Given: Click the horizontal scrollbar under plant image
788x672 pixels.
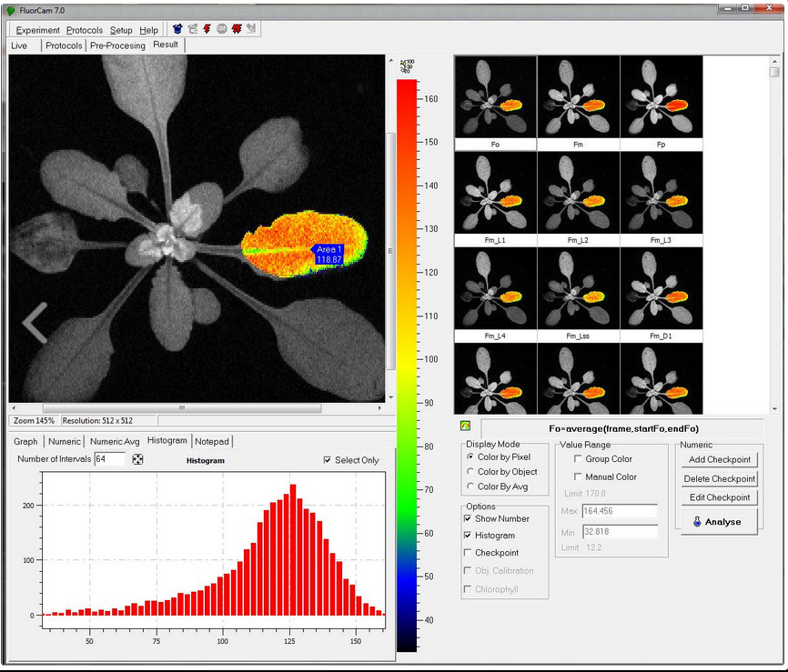Looking at the screenshot, I should pos(182,408).
